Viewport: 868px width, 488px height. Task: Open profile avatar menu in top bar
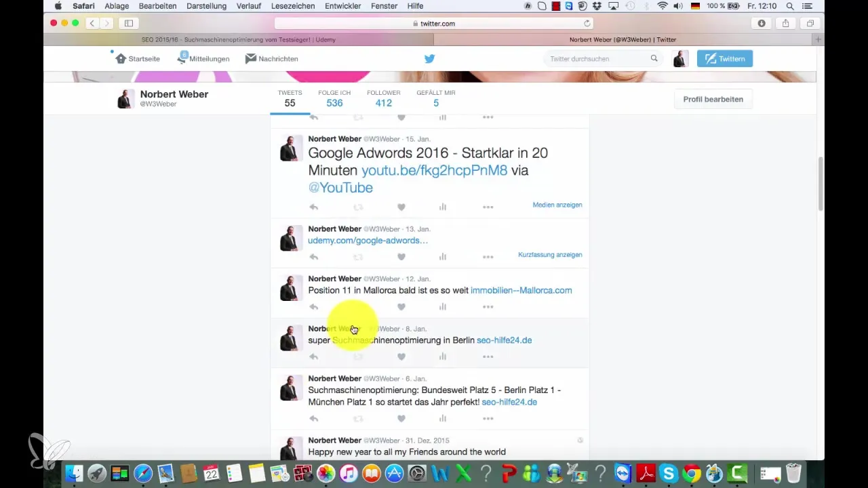[x=680, y=59]
